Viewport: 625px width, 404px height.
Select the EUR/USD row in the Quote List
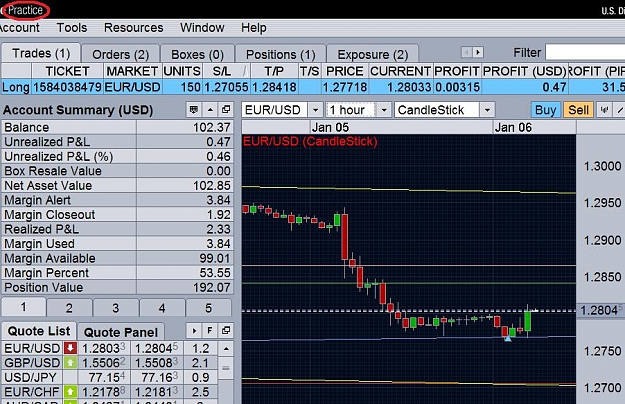click(110, 348)
